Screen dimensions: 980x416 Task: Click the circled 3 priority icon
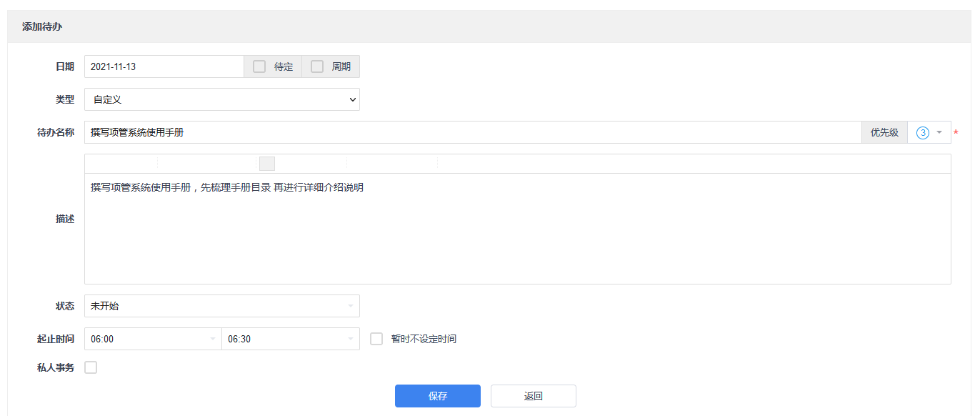point(922,133)
